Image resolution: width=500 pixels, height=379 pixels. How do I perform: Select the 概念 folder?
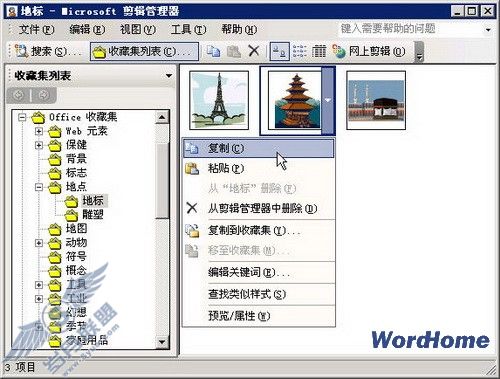point(68,271)
